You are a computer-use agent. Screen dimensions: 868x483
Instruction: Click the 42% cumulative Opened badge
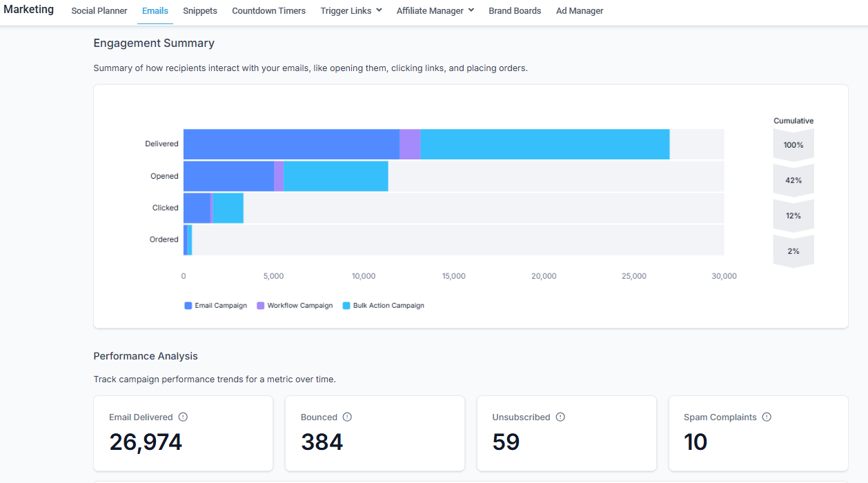coord(793,180)
